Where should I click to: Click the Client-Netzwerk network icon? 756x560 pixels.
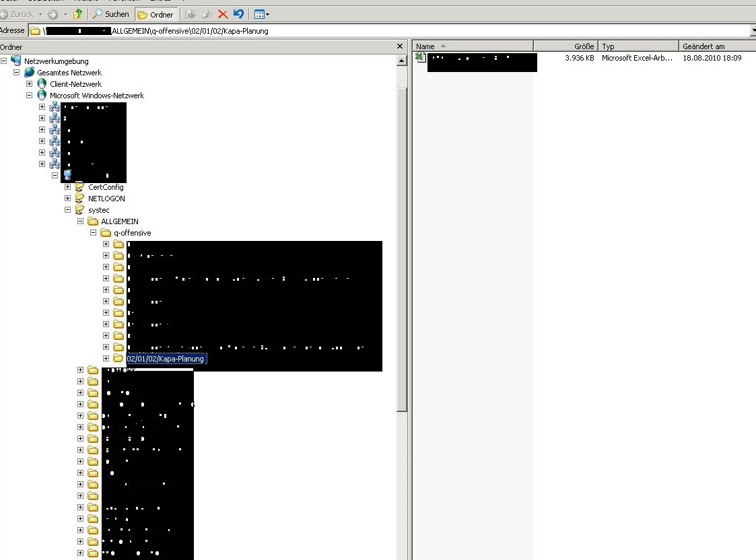click(42, 84)
